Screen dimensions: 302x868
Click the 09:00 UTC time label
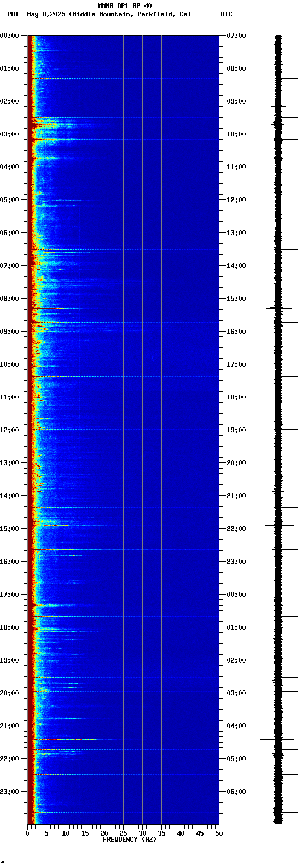[236, 101]
